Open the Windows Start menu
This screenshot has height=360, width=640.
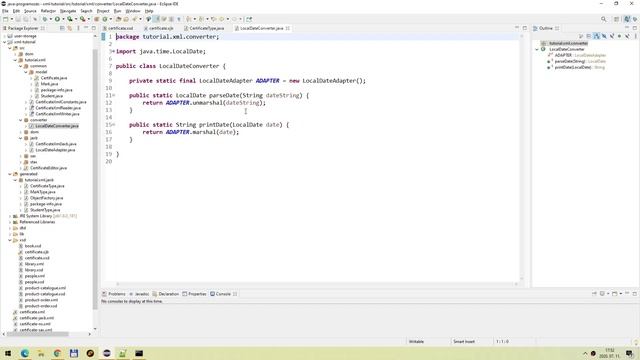coord(8,353)
